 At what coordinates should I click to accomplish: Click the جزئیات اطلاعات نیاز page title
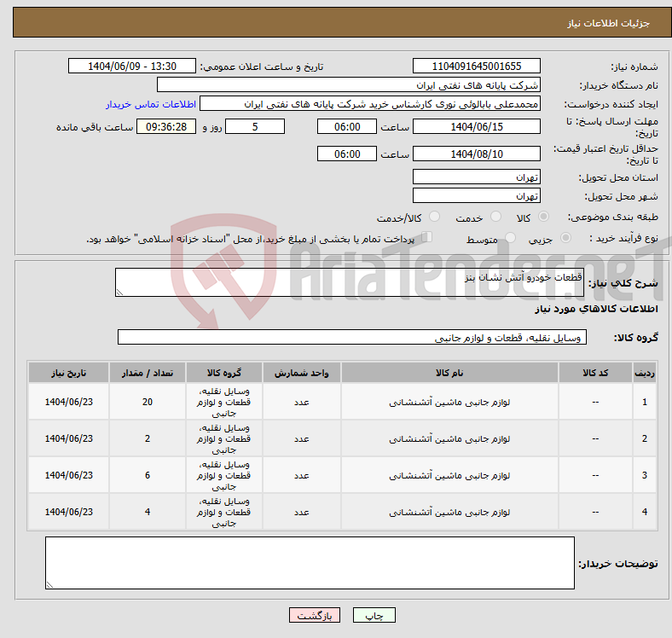click(x=608, y=23)
